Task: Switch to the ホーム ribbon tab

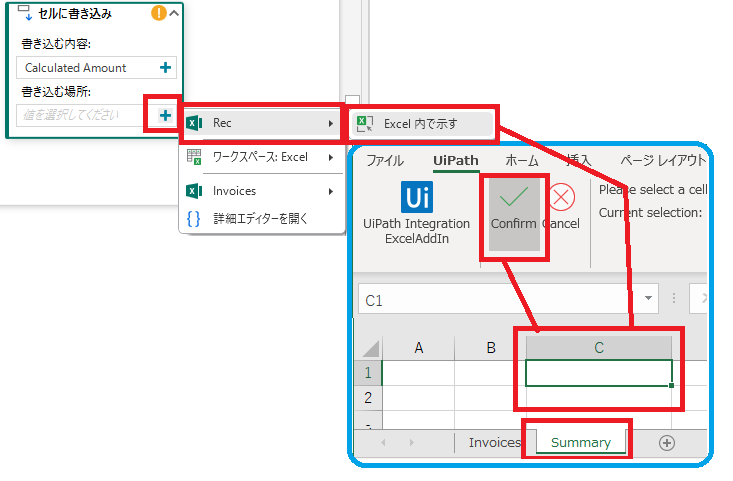Action: click(x=522, y=161)
